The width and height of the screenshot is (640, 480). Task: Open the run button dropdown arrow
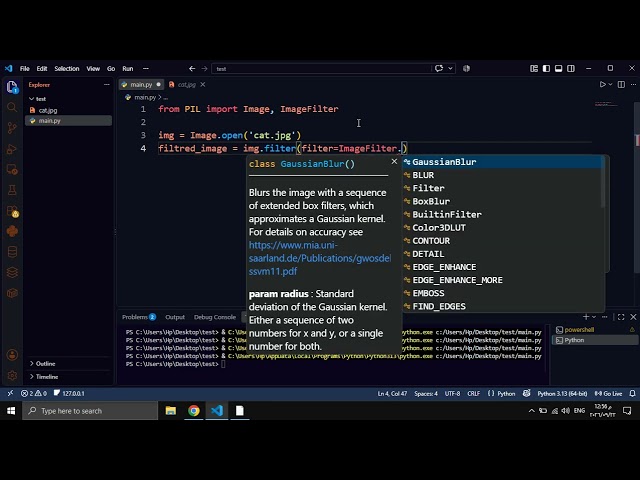610,84
